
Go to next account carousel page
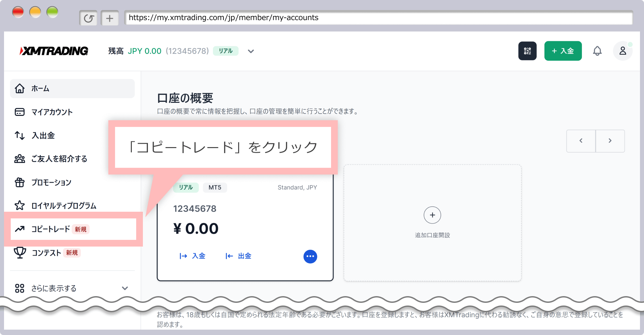[x=610, y=141]
